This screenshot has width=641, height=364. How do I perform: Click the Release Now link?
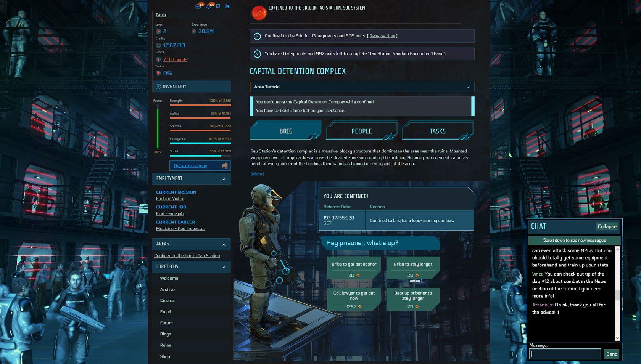click(x=382, y=36)
